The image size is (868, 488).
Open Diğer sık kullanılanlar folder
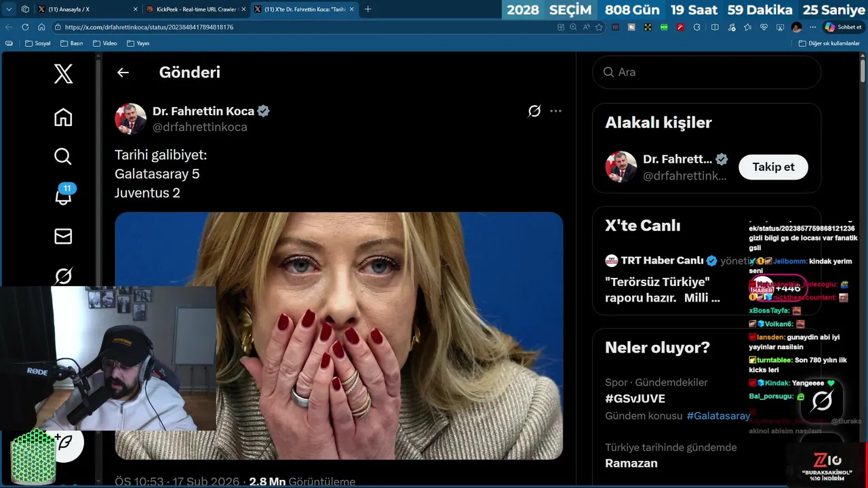click(x=829, y=43)
